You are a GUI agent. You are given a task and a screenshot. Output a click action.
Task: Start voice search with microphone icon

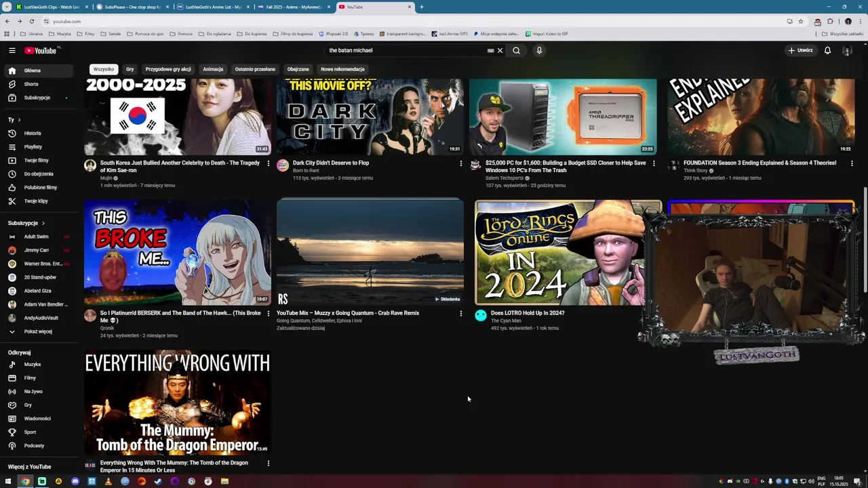tap(539, 50)
